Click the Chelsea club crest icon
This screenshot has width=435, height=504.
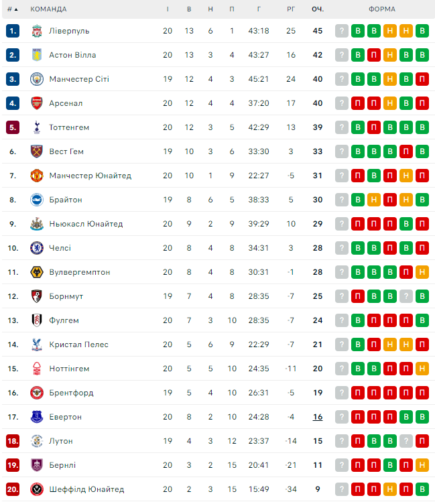[x=37, y=248]
